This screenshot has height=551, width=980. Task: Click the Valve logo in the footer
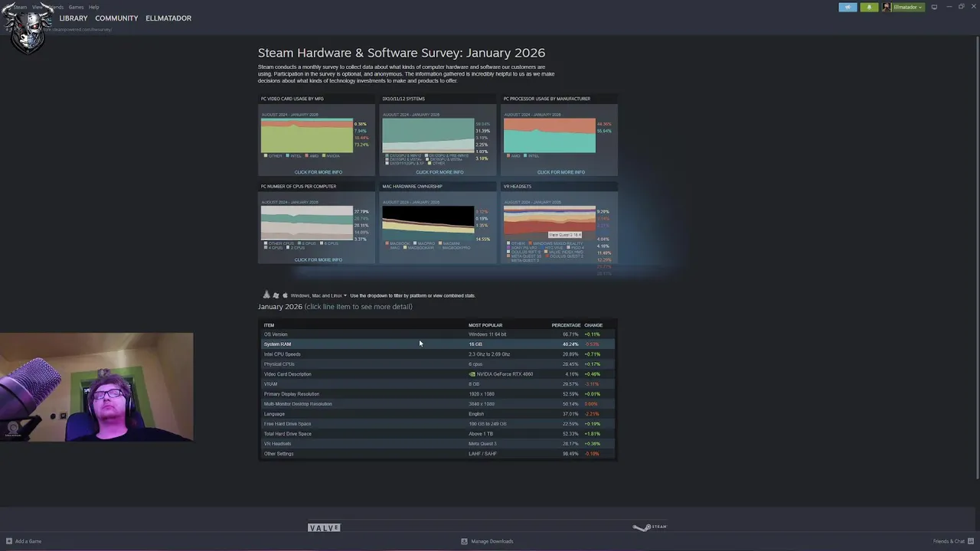(324, 528)
